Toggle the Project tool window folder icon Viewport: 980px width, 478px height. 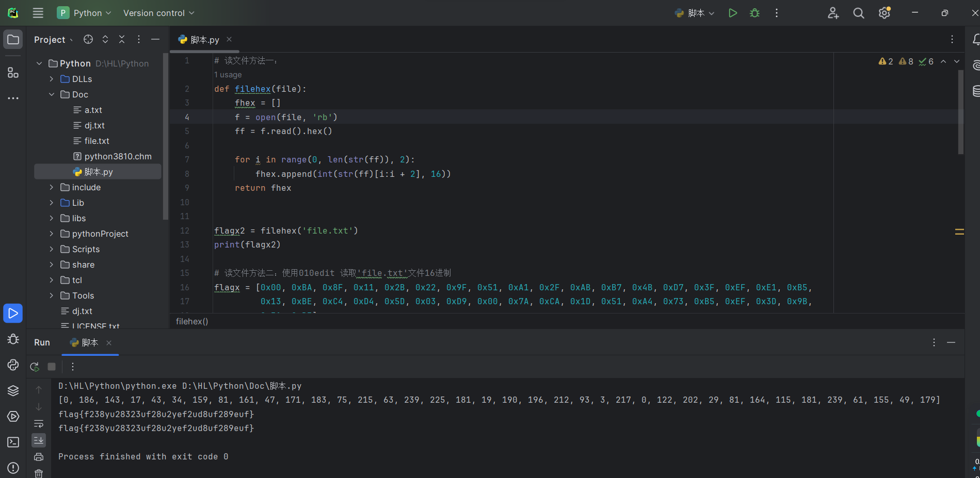pyautogui.click(x=13, y=40)
